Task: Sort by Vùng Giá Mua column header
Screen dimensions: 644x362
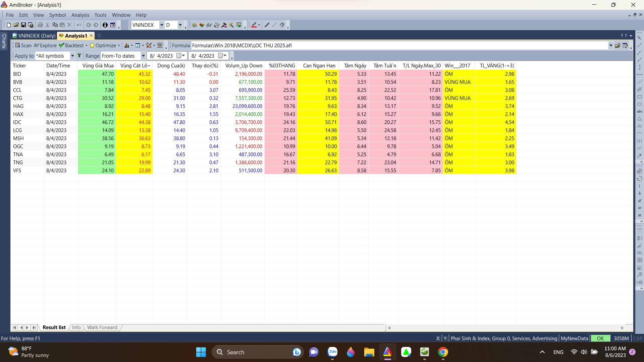Action: 97,66
